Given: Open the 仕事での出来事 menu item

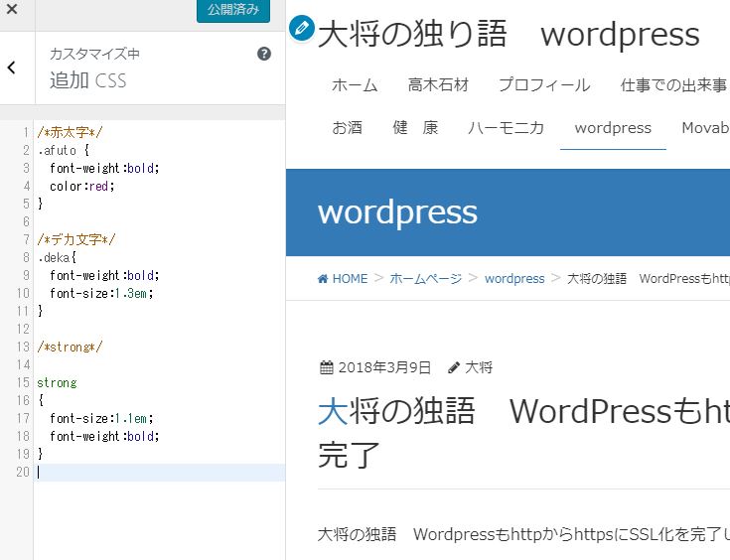Looking at the screenshot, I should click(674, 85).
